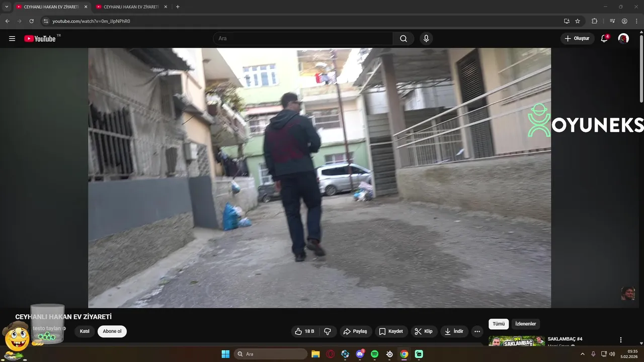Open Opera browser from taskbar
Viewport: 644px width, 362px height.
pos(330,354)
